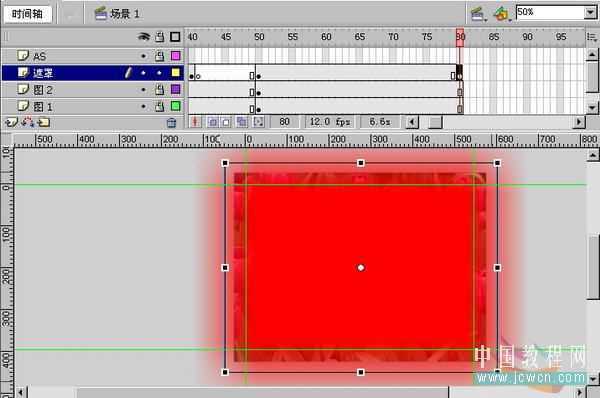Click frame number 60 on timeline ruler

(326, 37)
